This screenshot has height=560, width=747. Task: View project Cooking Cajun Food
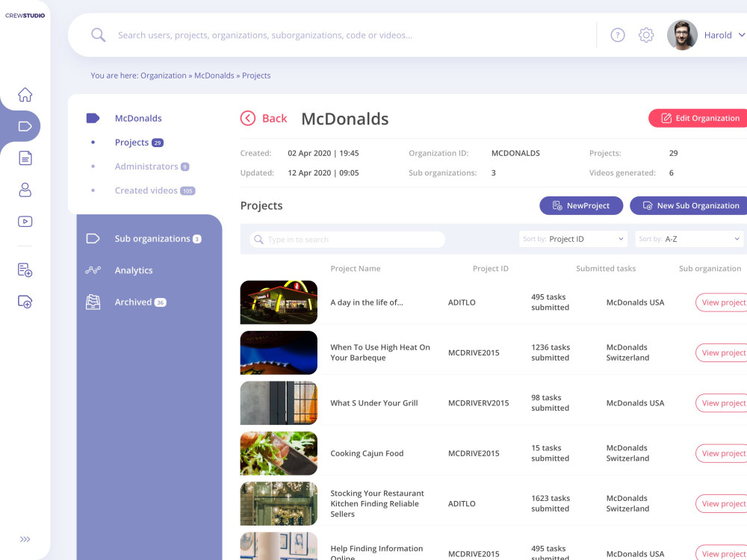point(722,453)
